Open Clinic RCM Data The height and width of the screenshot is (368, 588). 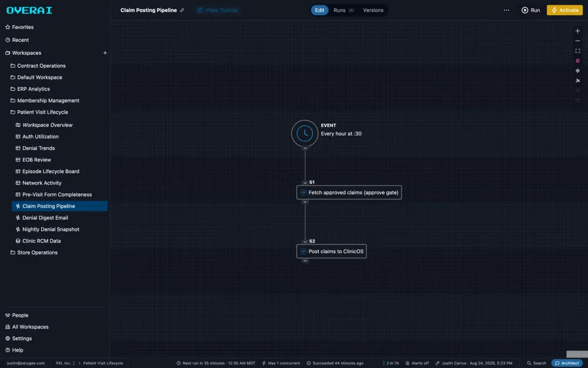tap(38, 241)
